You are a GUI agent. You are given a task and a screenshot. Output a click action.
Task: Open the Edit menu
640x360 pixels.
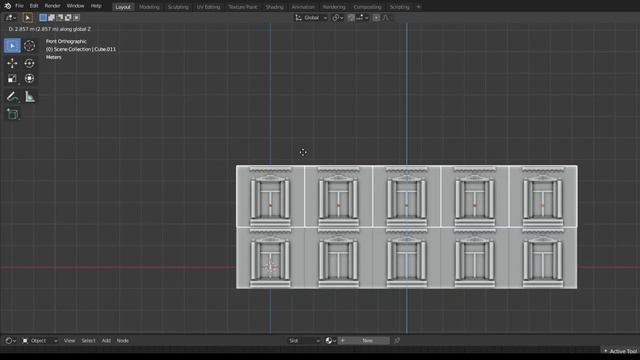(34, 6)
